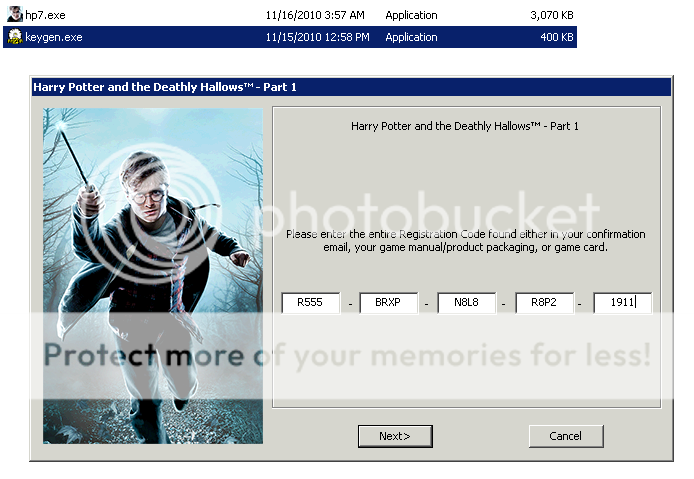This screenshot has height=479, width=694.
Task: Select the hp7.exe file name
Action: coord(45,15)
